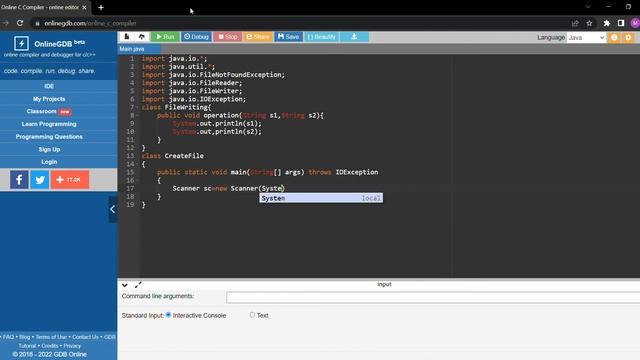Fold the CreateFile class body at line 14
Image resolution: width=640 pixels, height=360 pixels.
pos(138,164)
